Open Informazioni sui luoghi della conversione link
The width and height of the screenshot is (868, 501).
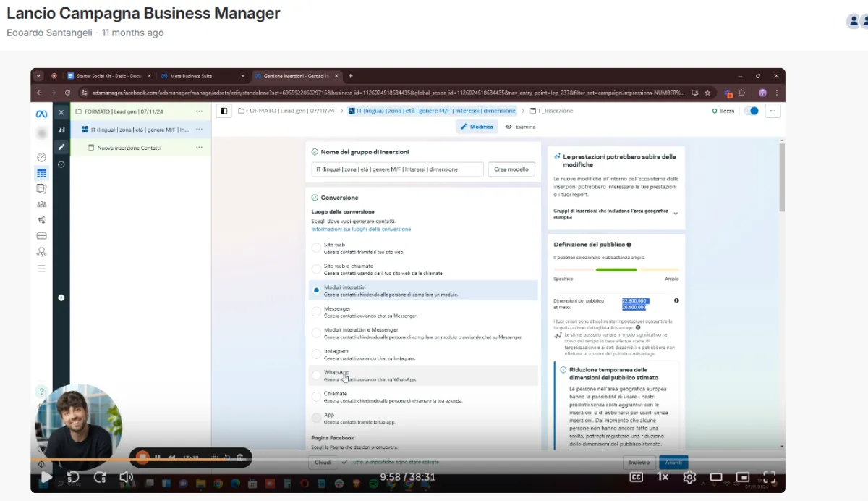coord(361,229)
